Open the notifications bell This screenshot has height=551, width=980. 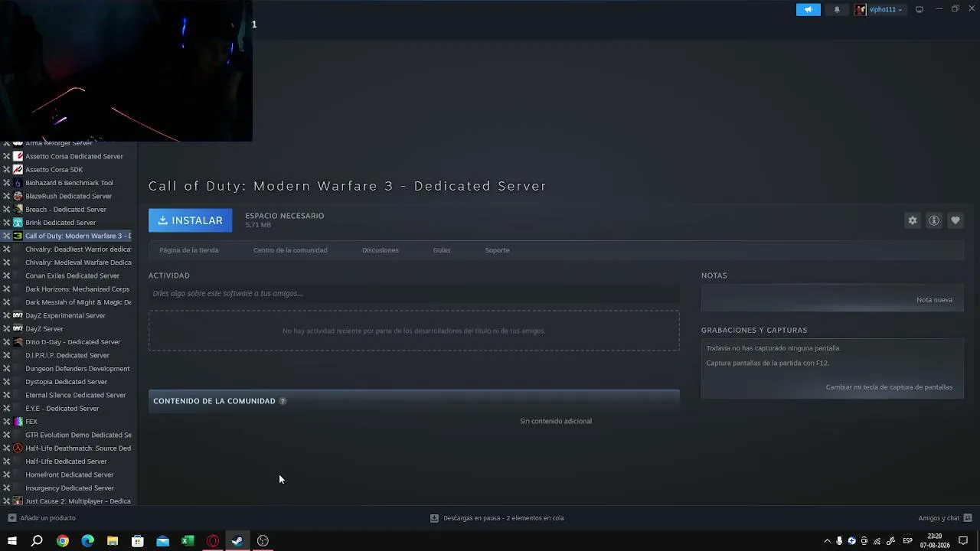[x=837, y=10]
